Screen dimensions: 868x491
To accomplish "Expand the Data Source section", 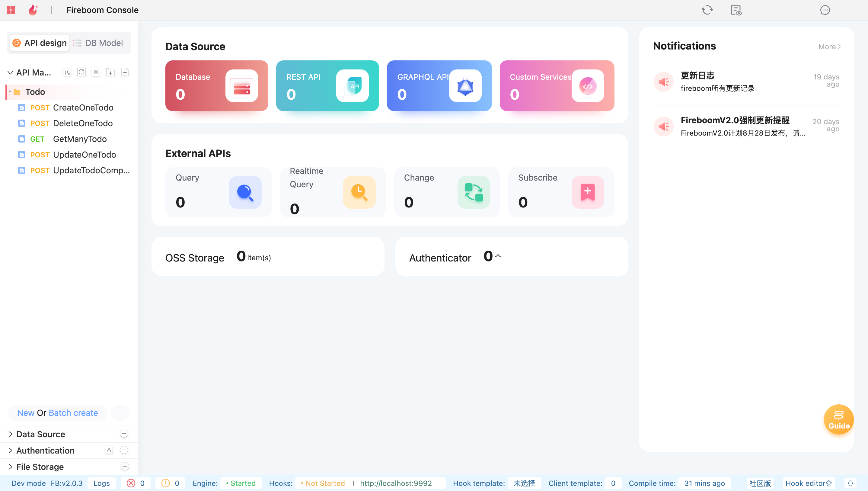I will pos(10,434).
